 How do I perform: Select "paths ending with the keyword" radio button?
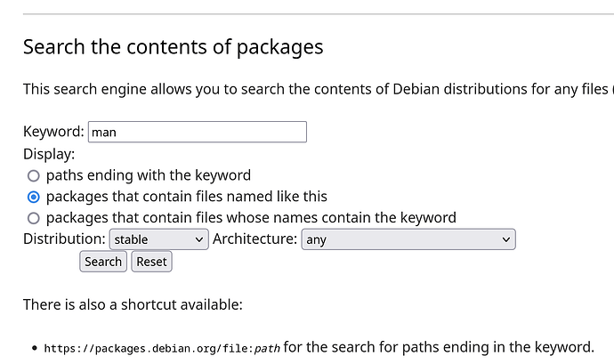[x=34, y=176]
